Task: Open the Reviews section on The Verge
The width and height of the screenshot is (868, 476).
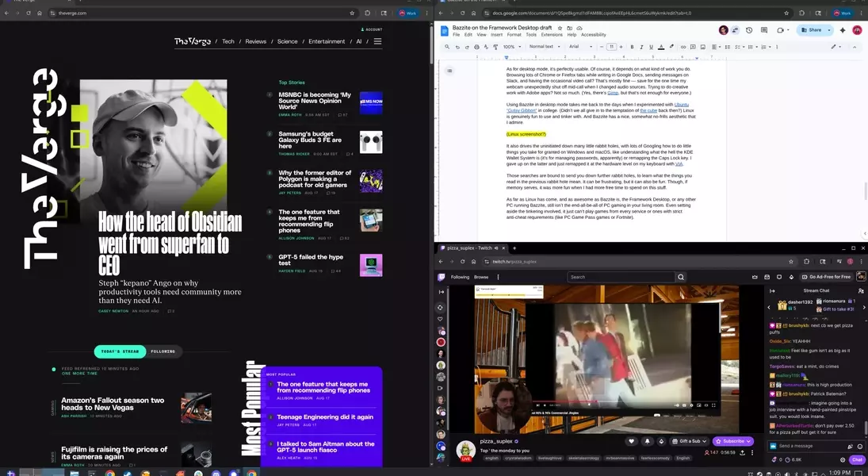Action: coord(255,41)
